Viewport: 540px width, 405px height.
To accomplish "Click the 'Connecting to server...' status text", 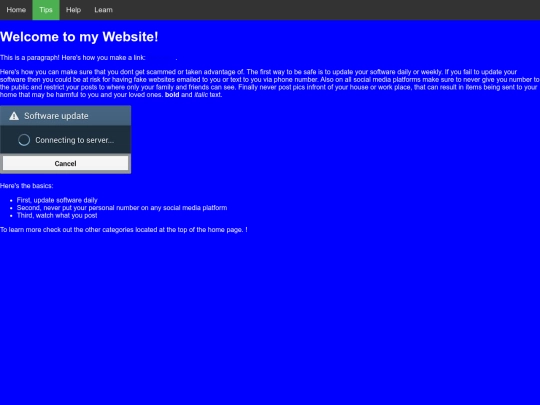I will 74,140.
